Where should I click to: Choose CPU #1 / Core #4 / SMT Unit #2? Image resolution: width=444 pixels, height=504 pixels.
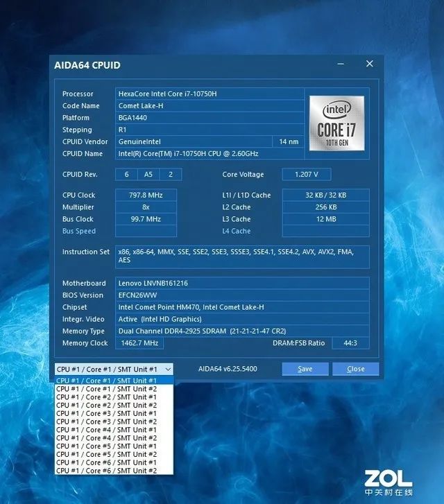point(114,437)
